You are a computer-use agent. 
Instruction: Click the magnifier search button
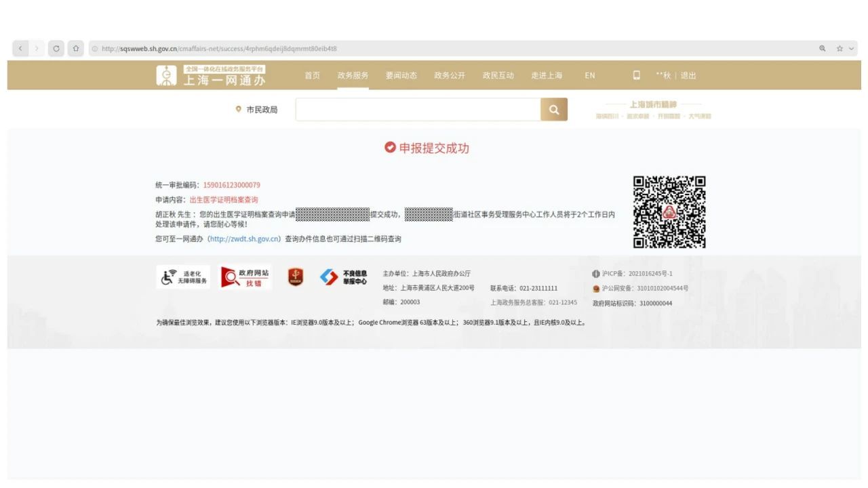(553, 110)
